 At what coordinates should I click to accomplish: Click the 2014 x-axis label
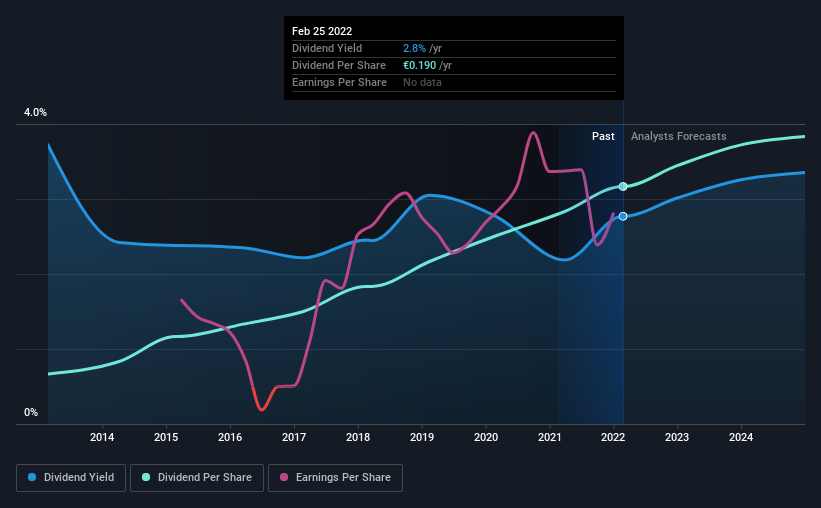(102, 437)
